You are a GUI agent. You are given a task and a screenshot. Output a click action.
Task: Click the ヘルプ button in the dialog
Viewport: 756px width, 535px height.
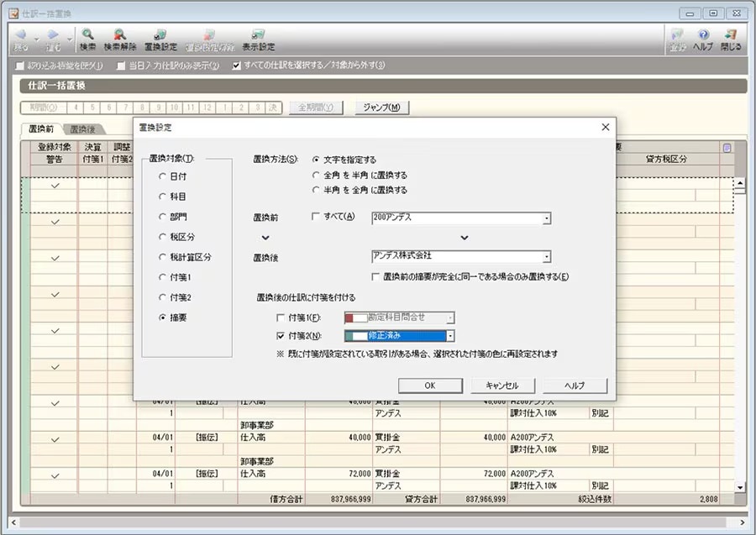point(575,386)
